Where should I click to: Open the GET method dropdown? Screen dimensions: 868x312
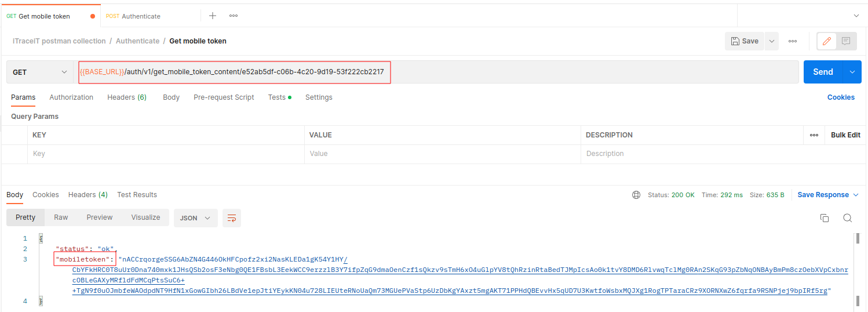(x=40, y=72)
